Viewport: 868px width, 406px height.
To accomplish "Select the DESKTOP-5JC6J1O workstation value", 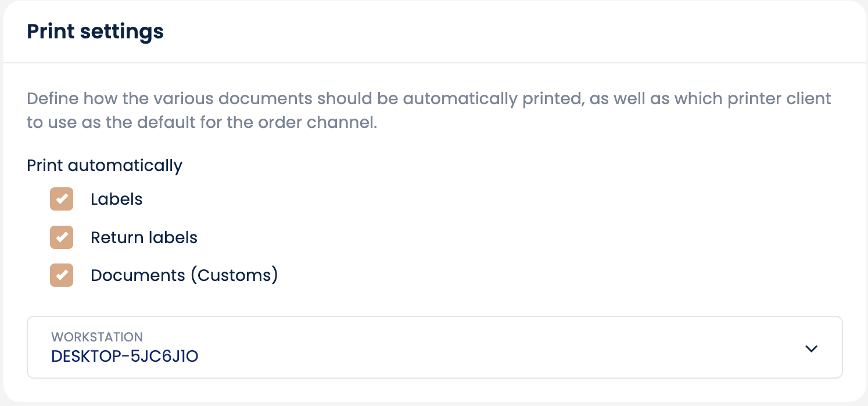I will point(125,356).
